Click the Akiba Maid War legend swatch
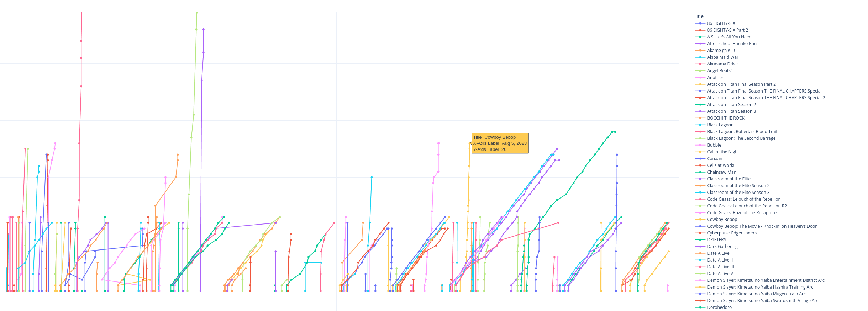Image resolution: width=868 pixels, height=311 pixels. tap(700, 57)
